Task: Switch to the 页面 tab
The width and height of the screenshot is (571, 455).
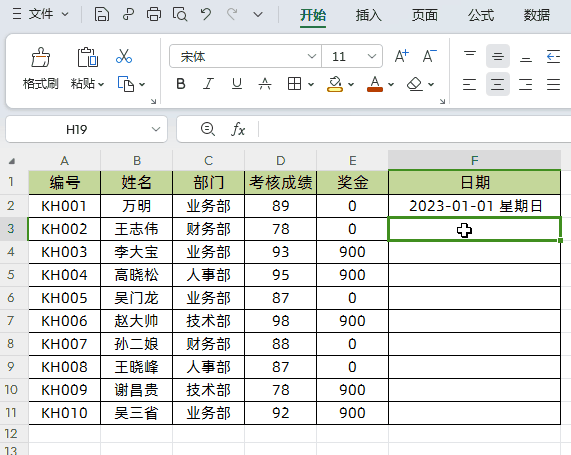Action: [425, 15]
